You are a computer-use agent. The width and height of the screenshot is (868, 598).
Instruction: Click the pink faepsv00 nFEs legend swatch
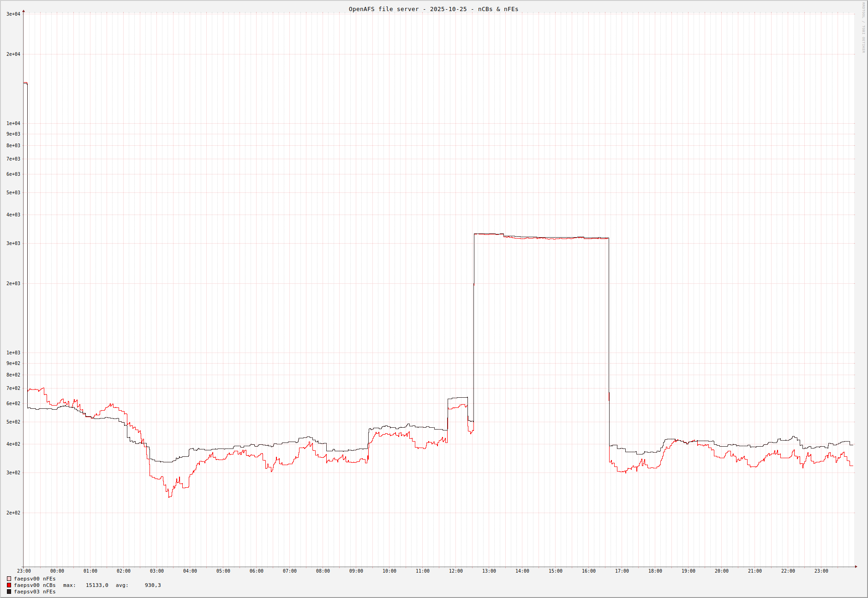point(9,579)
